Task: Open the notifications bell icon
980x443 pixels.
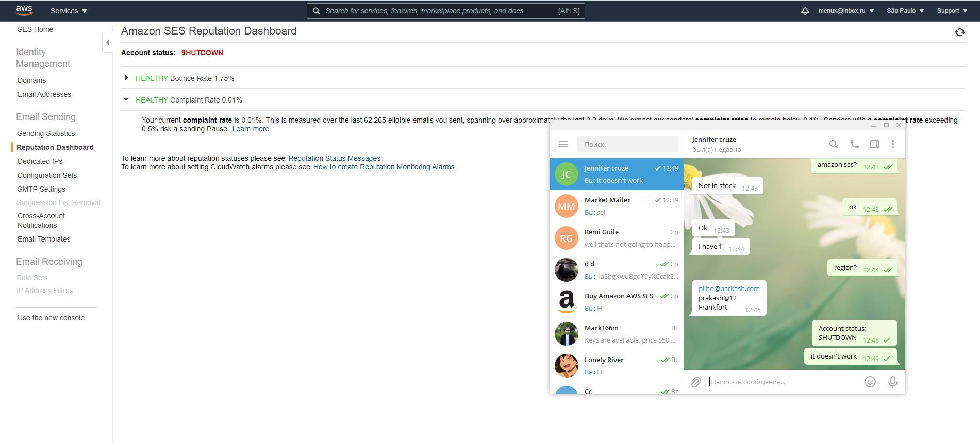Action: [x=805, y=11]
